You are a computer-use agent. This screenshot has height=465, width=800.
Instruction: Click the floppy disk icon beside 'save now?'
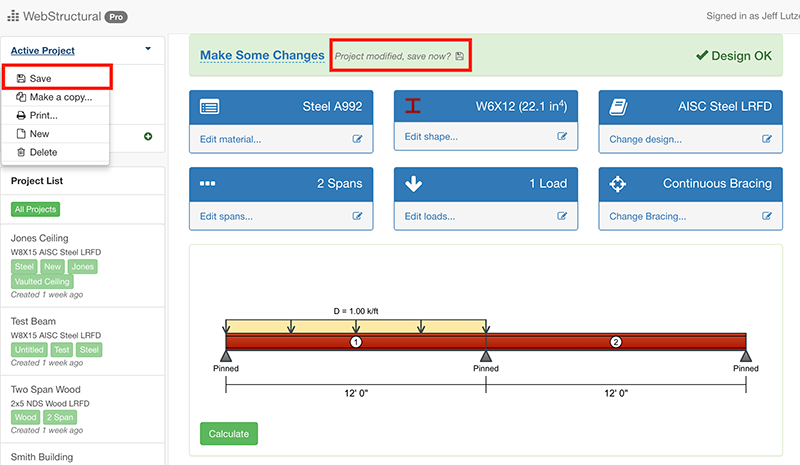460,56
